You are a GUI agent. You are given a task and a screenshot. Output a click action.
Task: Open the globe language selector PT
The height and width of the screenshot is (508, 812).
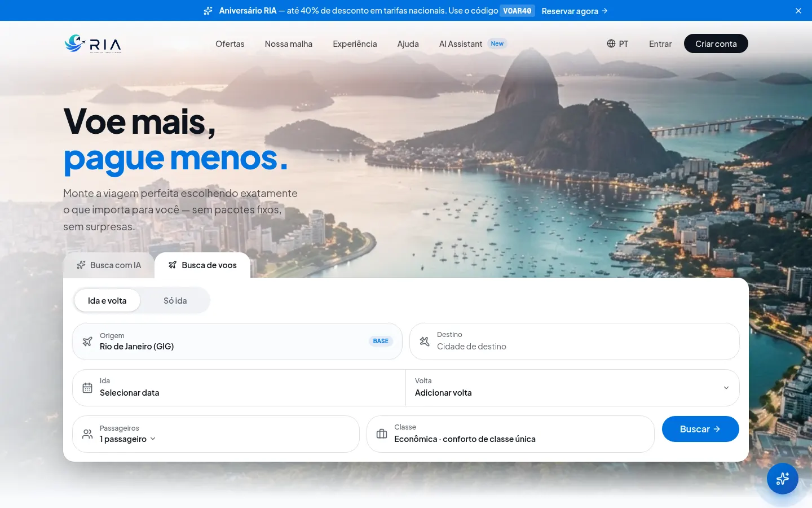coord(617,43)
